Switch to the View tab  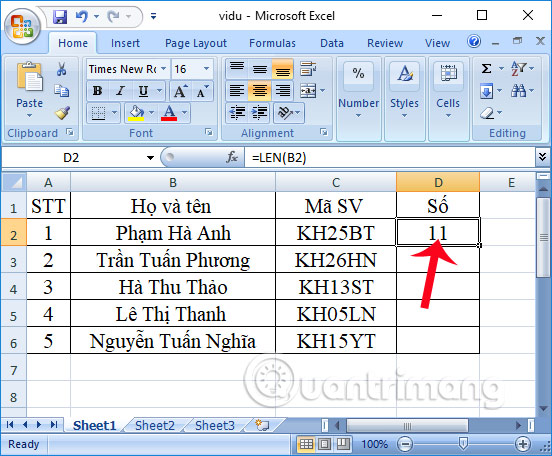point(437,43)
